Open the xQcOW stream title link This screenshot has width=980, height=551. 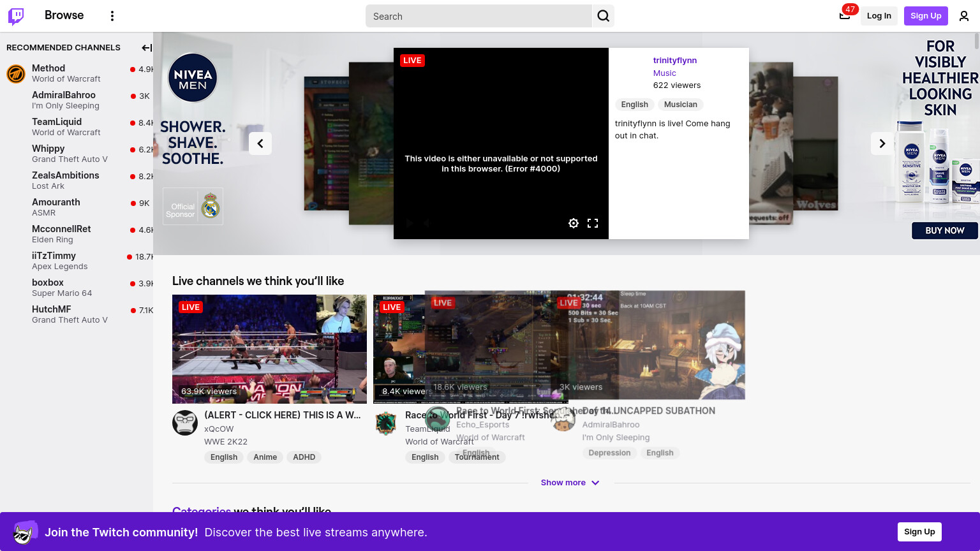[x=283, y=415]
